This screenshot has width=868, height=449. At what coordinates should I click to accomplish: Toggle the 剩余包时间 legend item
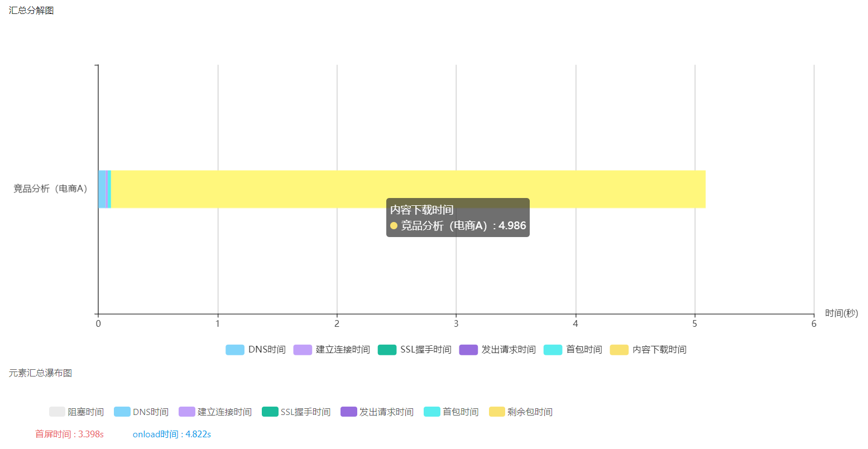[520, 412]
